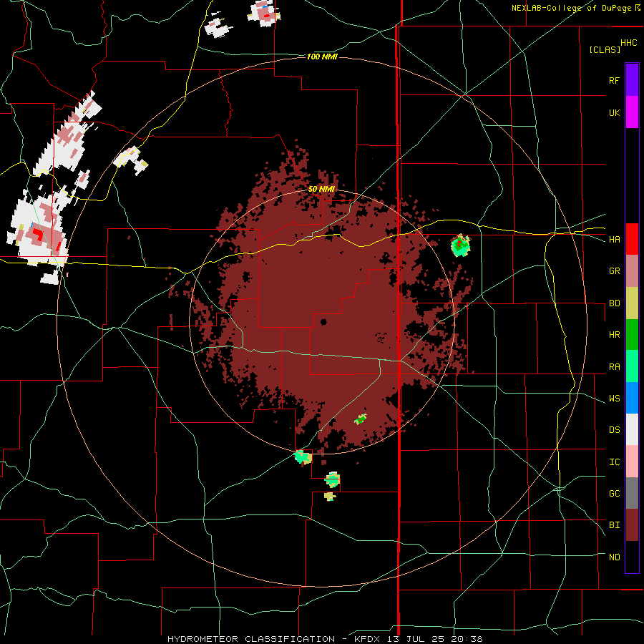Click the "100 NMI" range ring label

pos(322,57)
